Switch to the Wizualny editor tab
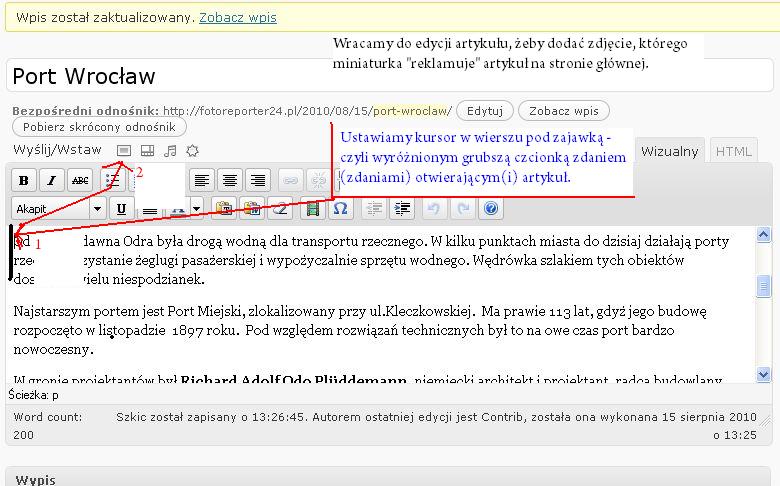 pyautogui.click(x=669, y=151)
